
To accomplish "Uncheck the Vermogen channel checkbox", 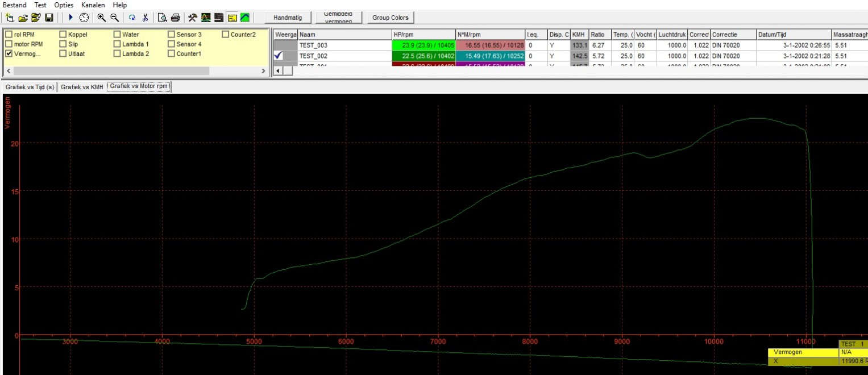I will [9, 54].
